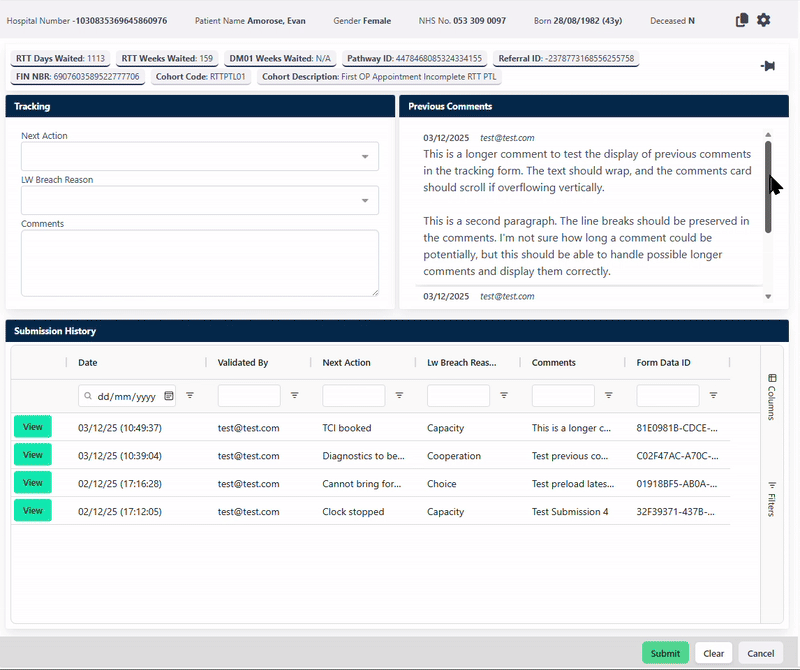Click the Clear button
800x670 pixels.
(713, 652)
